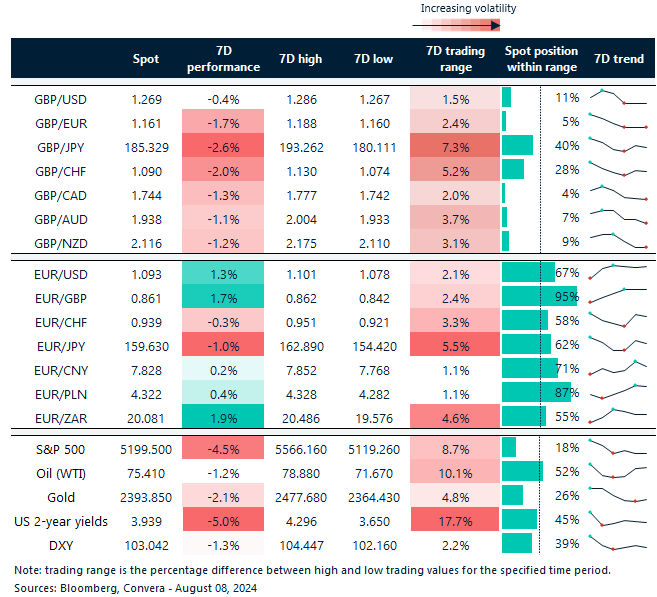Click the -2.6% GBP/JPY performance cell
Image resolution: width=657 pixels, height=597 pixels.
point(223,147)
